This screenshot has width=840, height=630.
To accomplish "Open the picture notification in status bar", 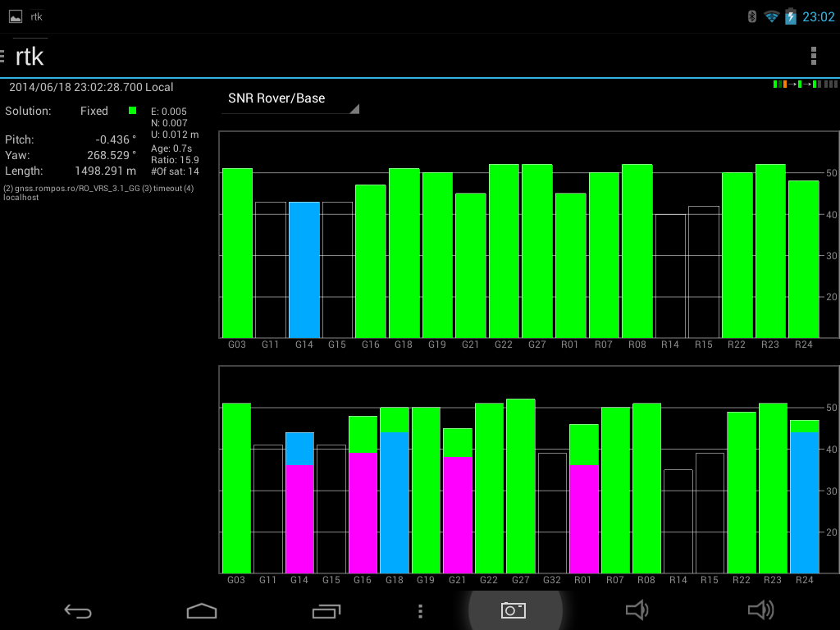I will 16,16.
